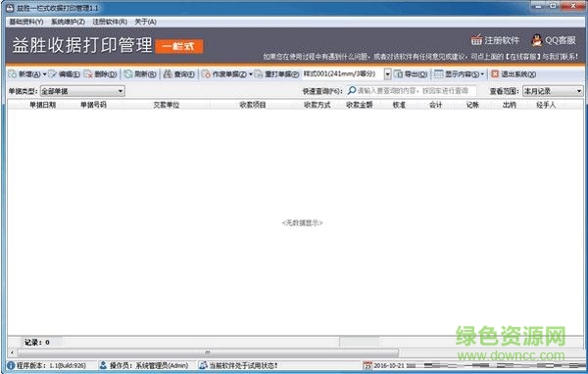Click the 收款项目 column header
This screenshot has width=588, height=374.
pyautogui.click(x=253, y=105)
